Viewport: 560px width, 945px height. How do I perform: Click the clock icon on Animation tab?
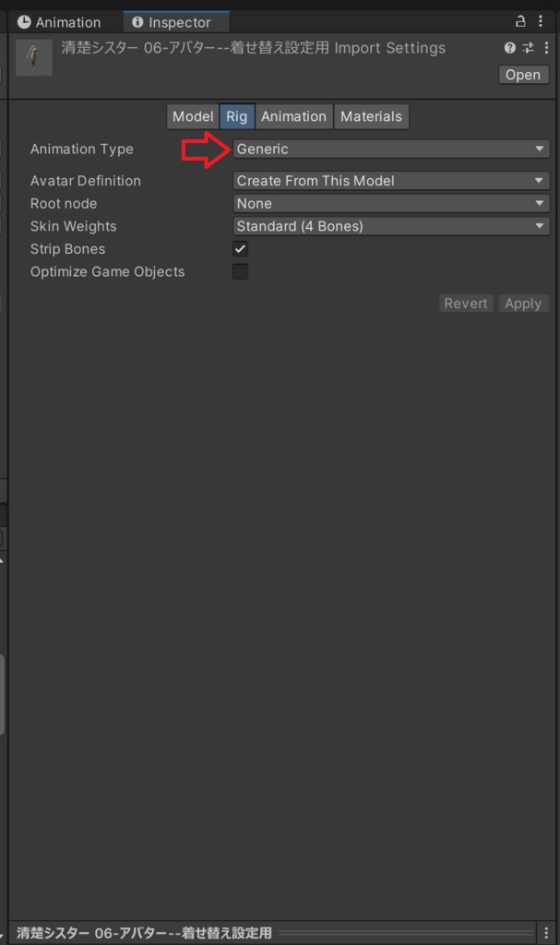coord(24,22)
